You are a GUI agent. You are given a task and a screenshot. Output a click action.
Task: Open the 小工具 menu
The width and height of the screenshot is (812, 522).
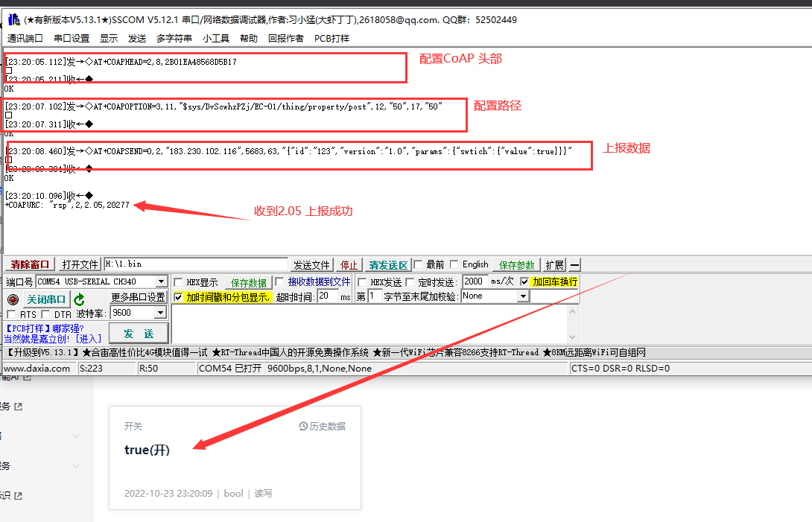pyautogui.click(x=215, y=38)
